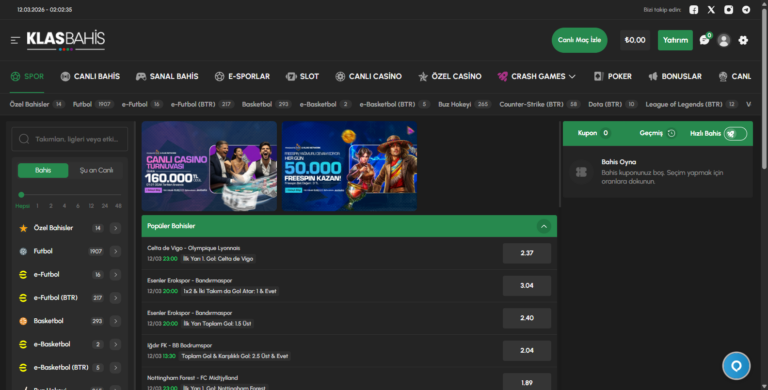Open the live support chat bubble
This screenshot has height=390, width=768.
pyautogui.click(x=736, y=366)
